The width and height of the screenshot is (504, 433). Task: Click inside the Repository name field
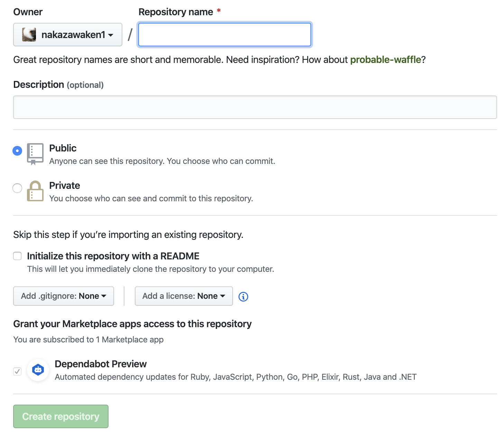(x=224, y=34)
